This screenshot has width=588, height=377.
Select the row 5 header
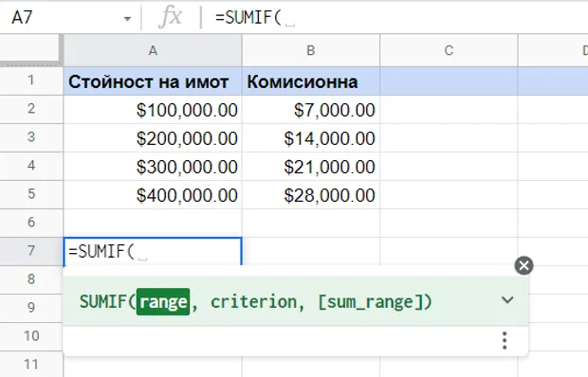31,194
